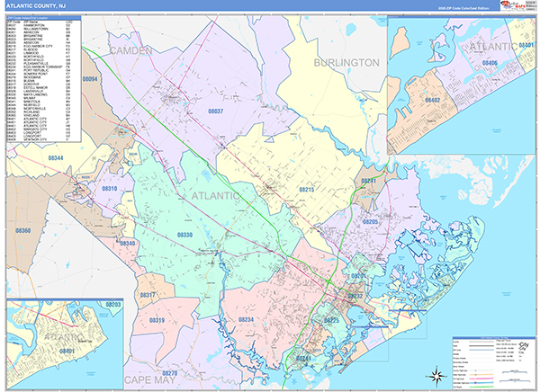This screenshot has width=540, height=392.
Task: Select the 08360 ZIP code label
Action: (x=22, y=231)
